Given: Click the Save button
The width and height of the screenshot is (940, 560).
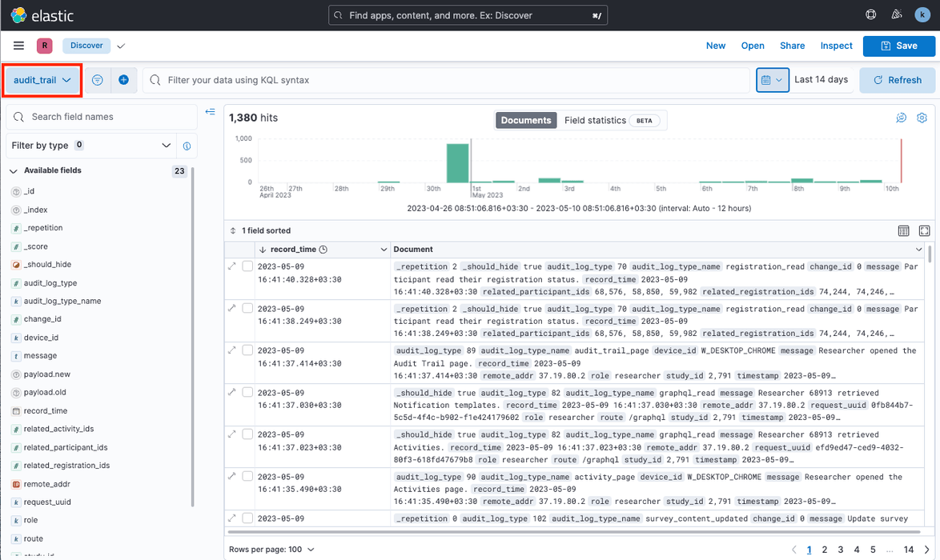Looking at the screenshot, I should (x=898, y=46).
